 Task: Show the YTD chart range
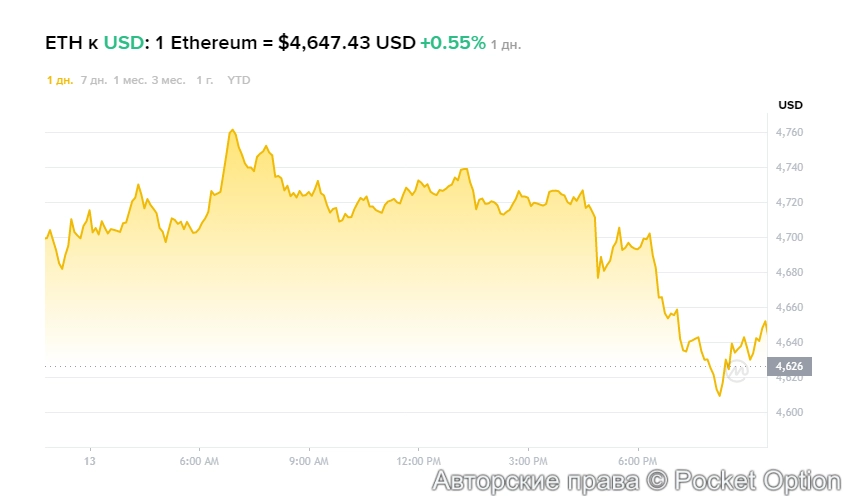[239, 80]
